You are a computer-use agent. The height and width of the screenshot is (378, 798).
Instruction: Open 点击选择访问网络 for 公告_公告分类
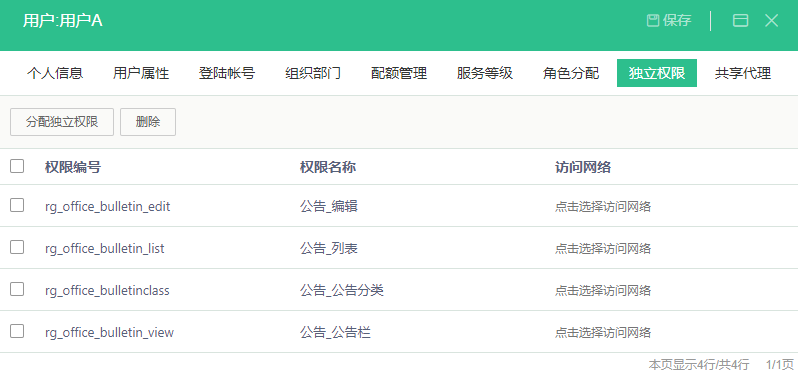point(603,290)
